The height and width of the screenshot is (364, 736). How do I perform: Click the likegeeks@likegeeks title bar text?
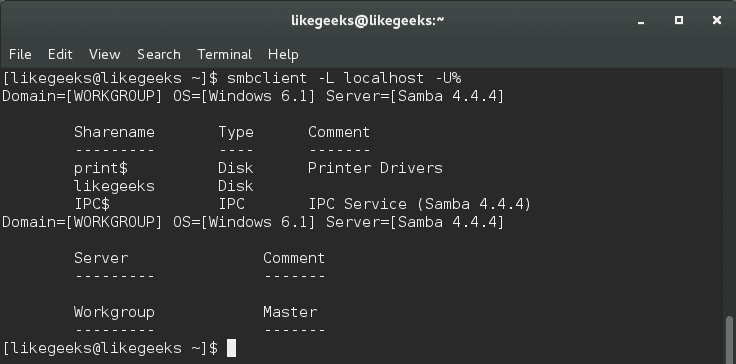pyautogui.click(x=368, y=20)
